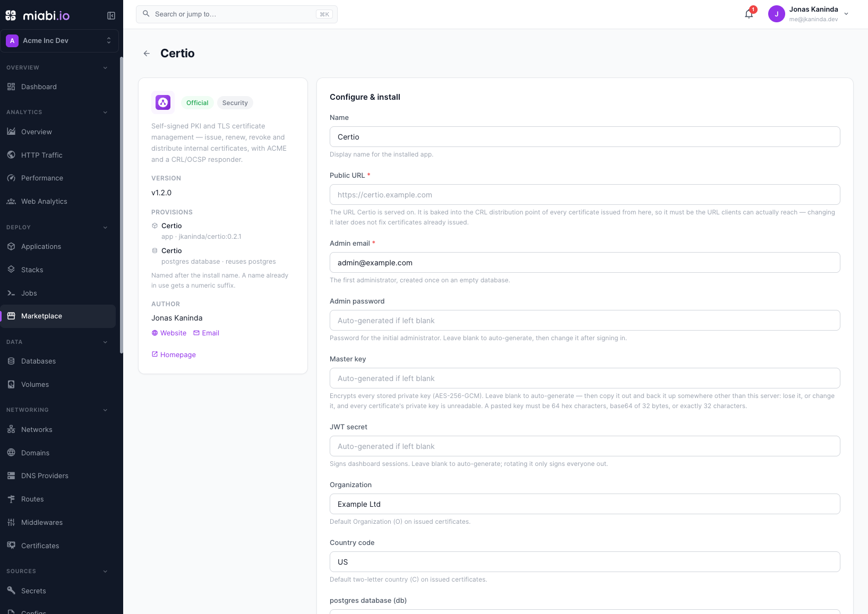Screen dimensions: 868x614
Task: Collapse the Analytics sidebar section
Action: pos(105,113)
